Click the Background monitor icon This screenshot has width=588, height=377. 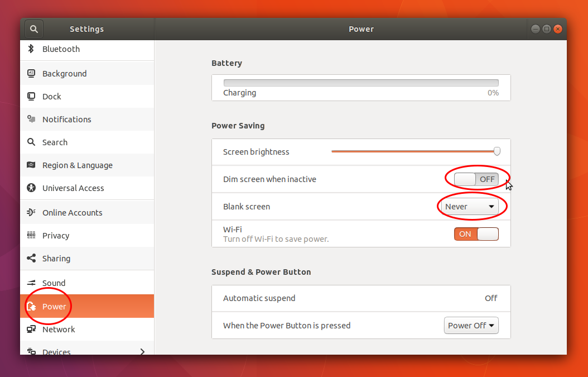pos(31,73)
